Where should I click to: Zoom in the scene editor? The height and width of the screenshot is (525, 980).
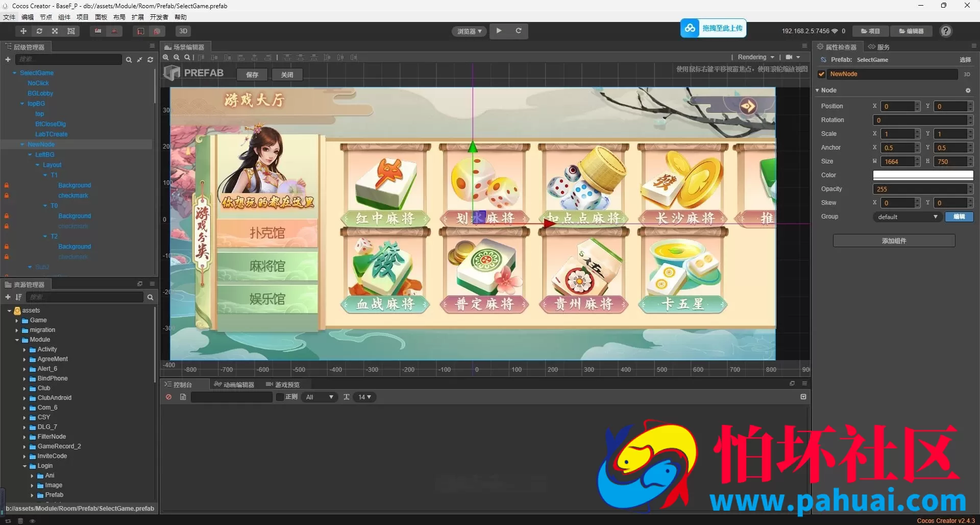[x=166, y=57]
